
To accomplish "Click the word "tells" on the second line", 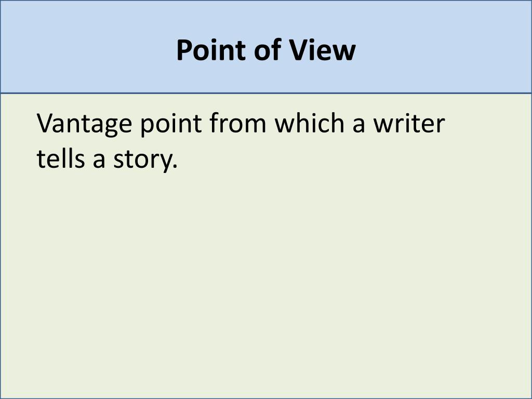I will (x=61, y=158).
